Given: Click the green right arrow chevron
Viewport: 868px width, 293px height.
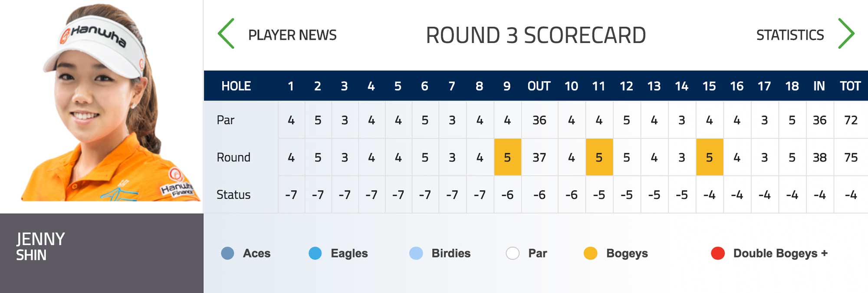Looking at the screenshot, I should click(x=846, y=33).
